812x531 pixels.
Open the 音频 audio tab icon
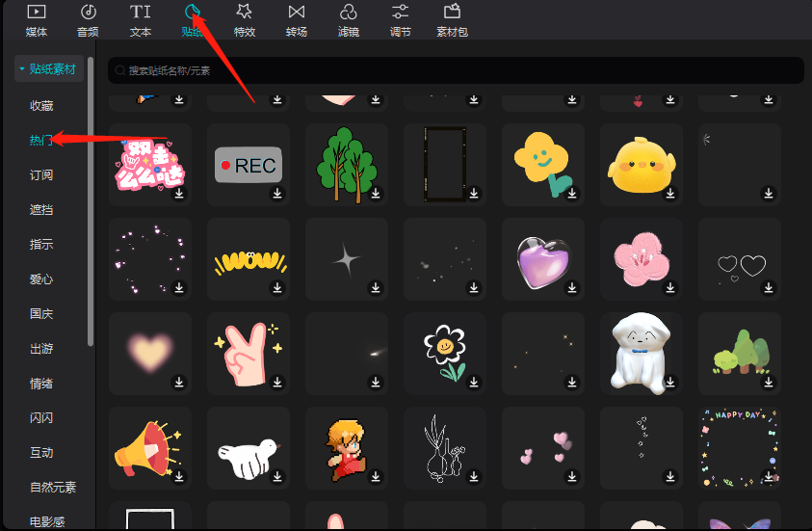tap(88, 13)
